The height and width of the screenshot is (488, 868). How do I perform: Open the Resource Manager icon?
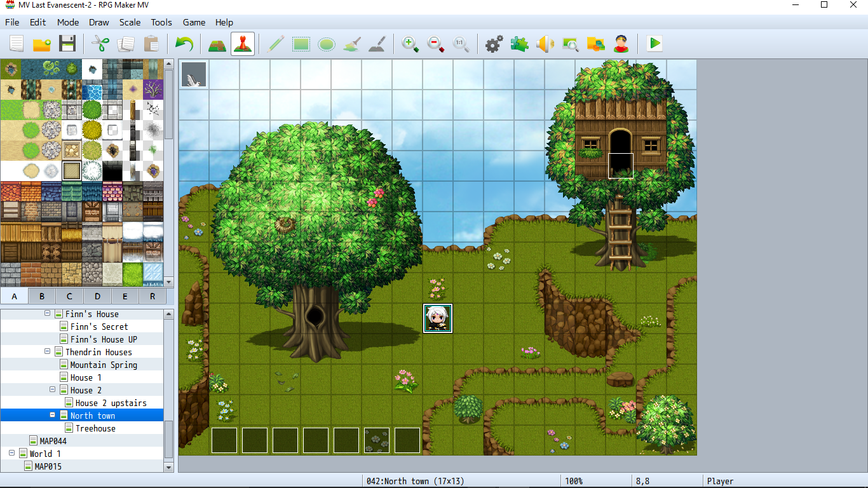[596, 44]
